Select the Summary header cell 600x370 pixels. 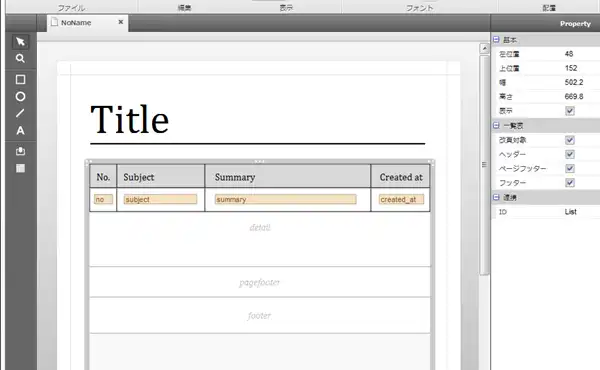coord(288,177)
